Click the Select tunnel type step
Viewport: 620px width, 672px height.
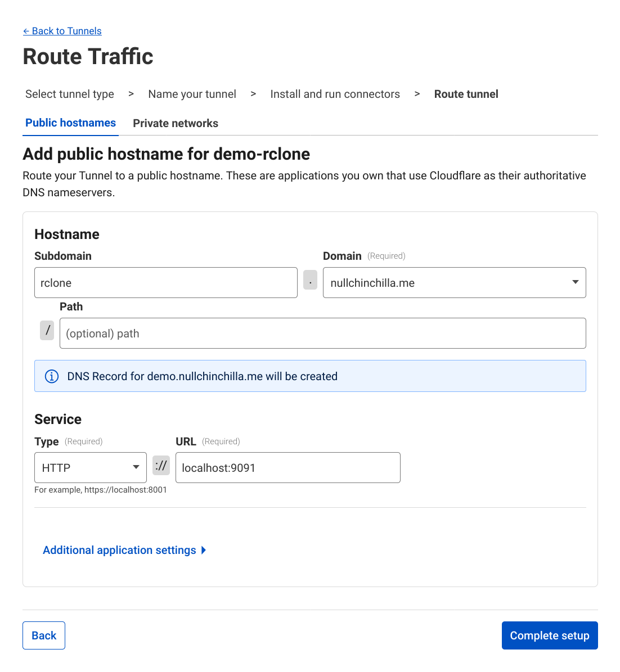69,94
